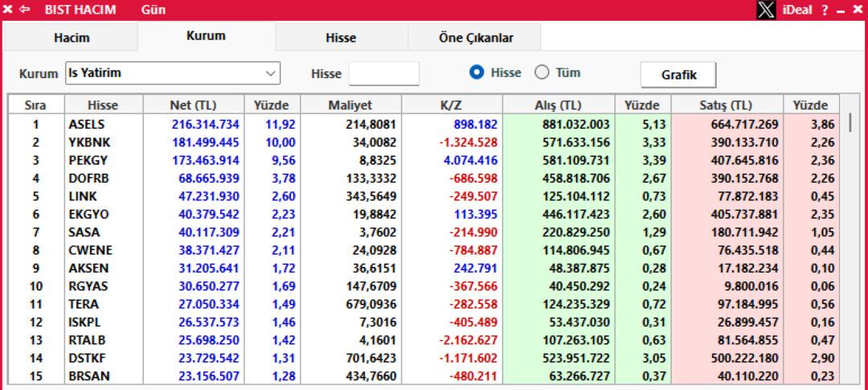Click the back arrow icon in title bar
The height and width of the screenshot is (390, 868).
point(25,10)
